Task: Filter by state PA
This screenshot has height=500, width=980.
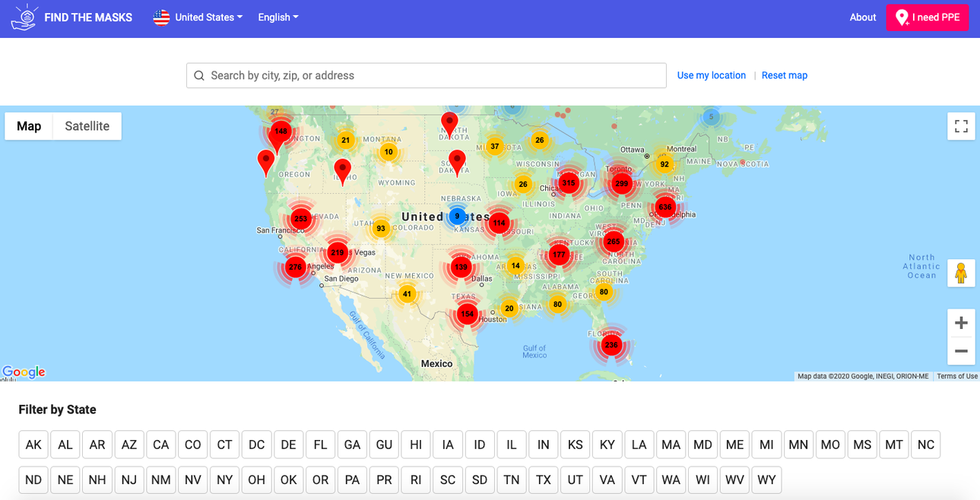Action: pyautogui.click(x=352, y=480)
